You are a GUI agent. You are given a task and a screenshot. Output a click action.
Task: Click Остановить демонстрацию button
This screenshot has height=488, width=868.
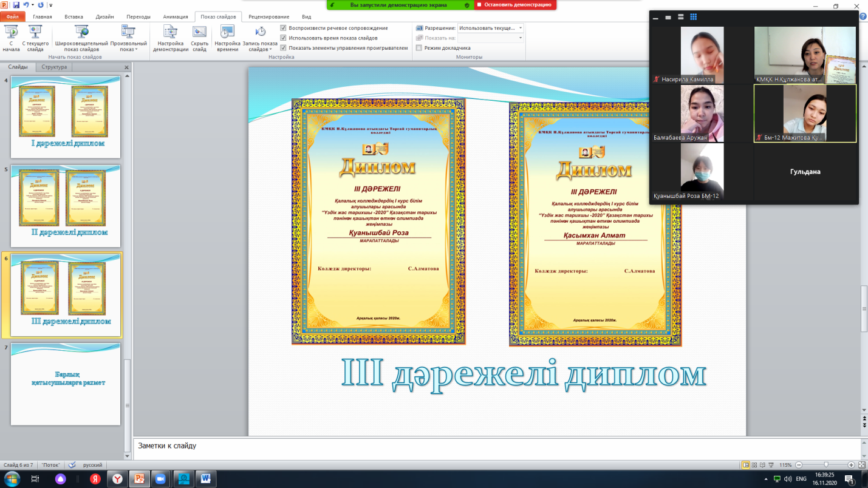(514, 5)
